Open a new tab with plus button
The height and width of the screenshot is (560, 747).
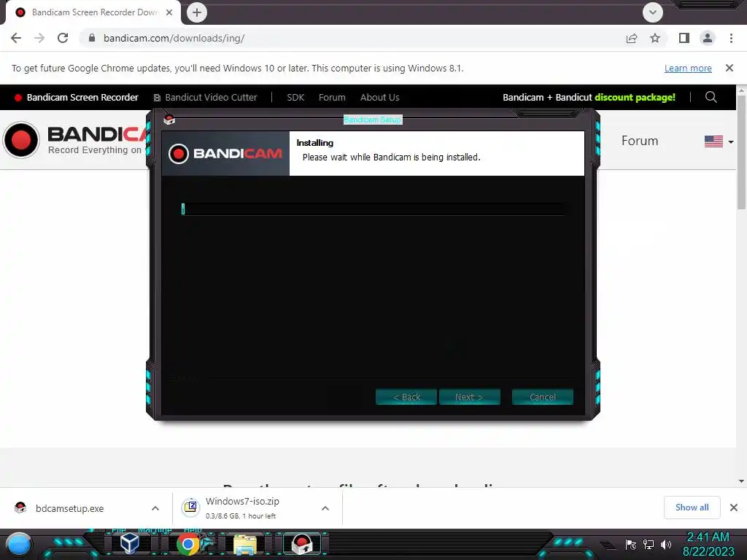(x=197, y=12)
